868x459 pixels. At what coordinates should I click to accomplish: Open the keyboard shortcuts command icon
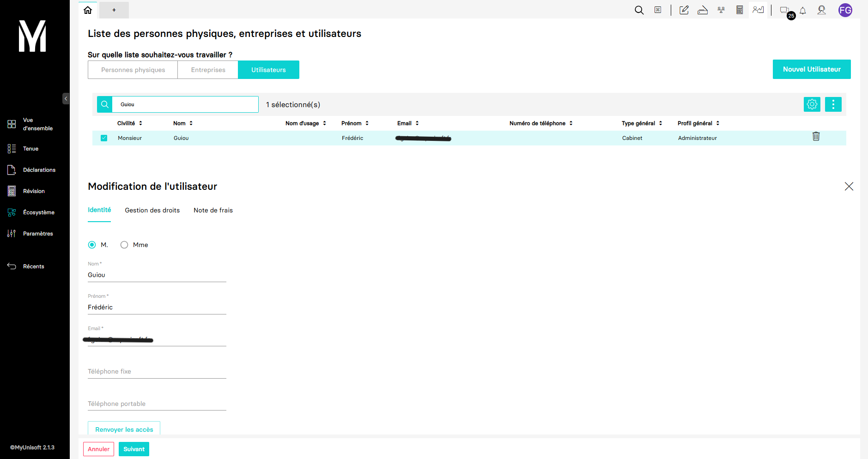pos(658,10)
